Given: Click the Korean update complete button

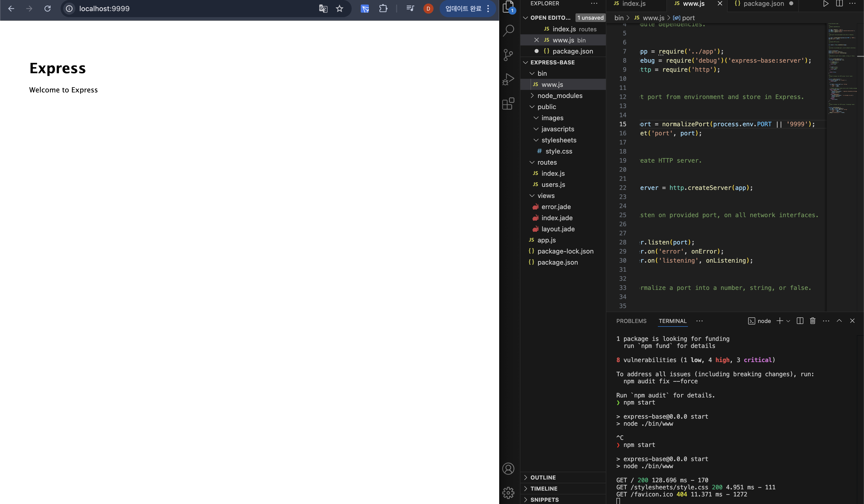Looking at the screenshot, I should point(463,9).
